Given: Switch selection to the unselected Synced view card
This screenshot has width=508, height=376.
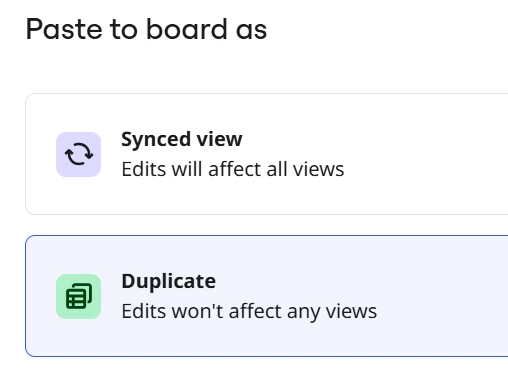Looking at the screenshot, I should pos(267,154).
